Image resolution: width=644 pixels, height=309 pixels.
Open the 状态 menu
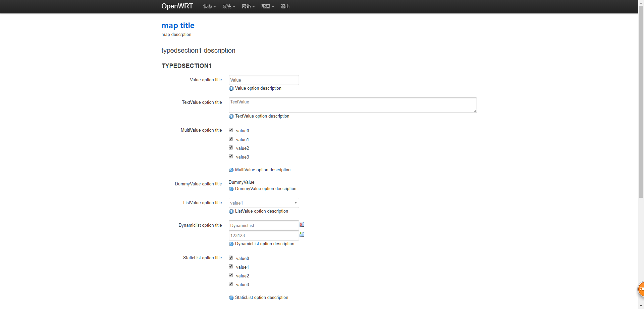point(209,6)
